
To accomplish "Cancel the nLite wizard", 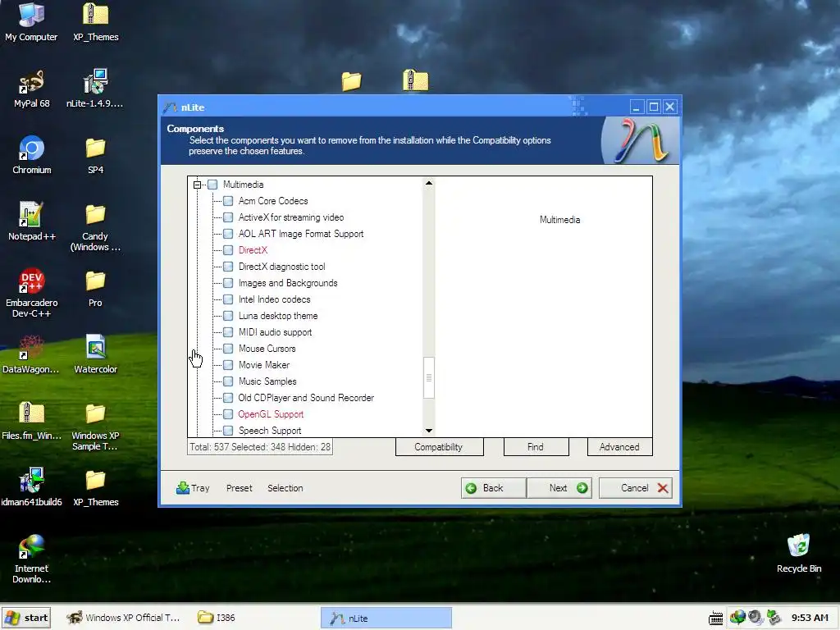I will pos(636,488).
